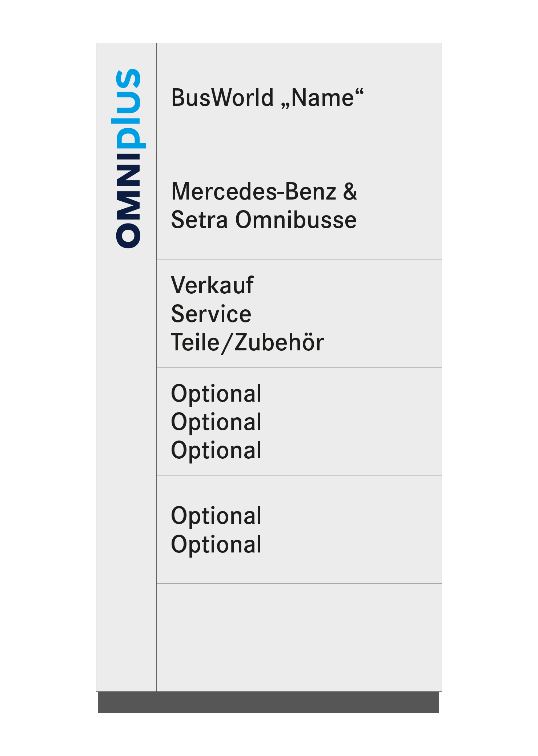
Task: Choose the "Service" entry
Action: 211,314
